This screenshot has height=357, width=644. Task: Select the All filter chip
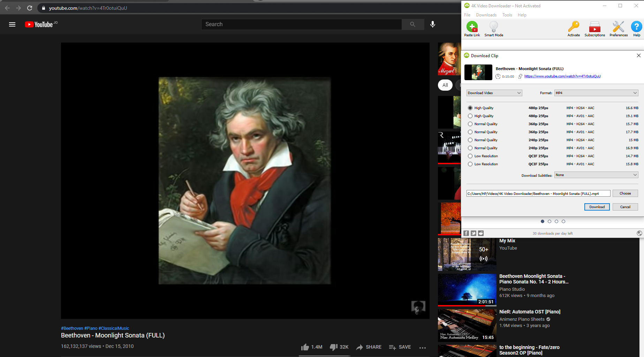pyautogui.click(x=445, y=85)
